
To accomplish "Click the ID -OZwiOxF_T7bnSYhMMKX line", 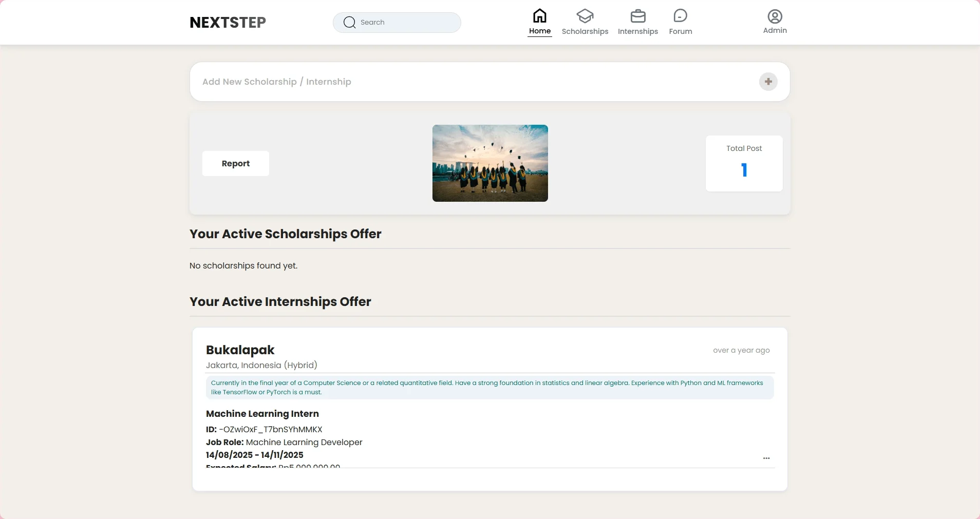I will pyautogui.click(x=264, y=429).
